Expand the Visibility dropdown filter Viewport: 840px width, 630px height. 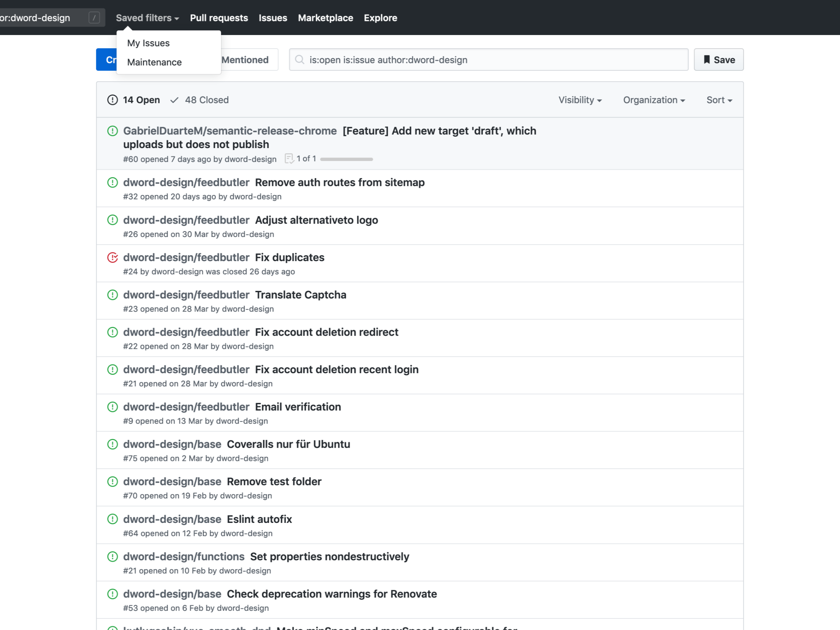tap(579, 100)
